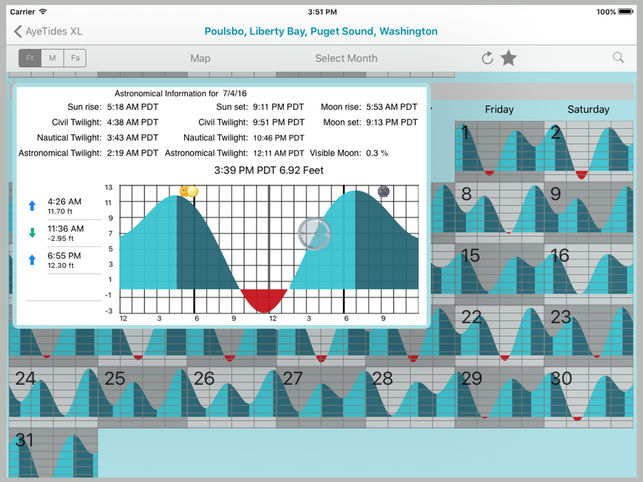
Task: Tap the blue up arrow at 4:26 AM
Action: click(31, 205)
